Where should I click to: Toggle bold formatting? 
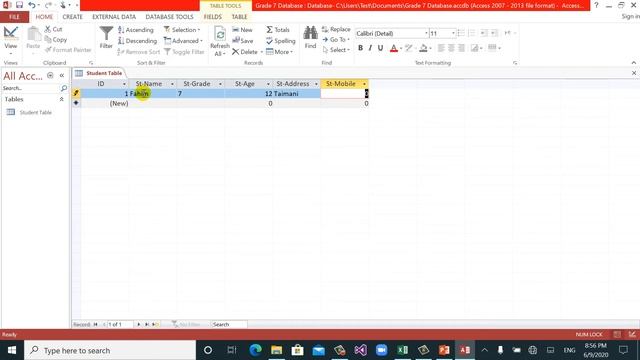tap(360, 48)
